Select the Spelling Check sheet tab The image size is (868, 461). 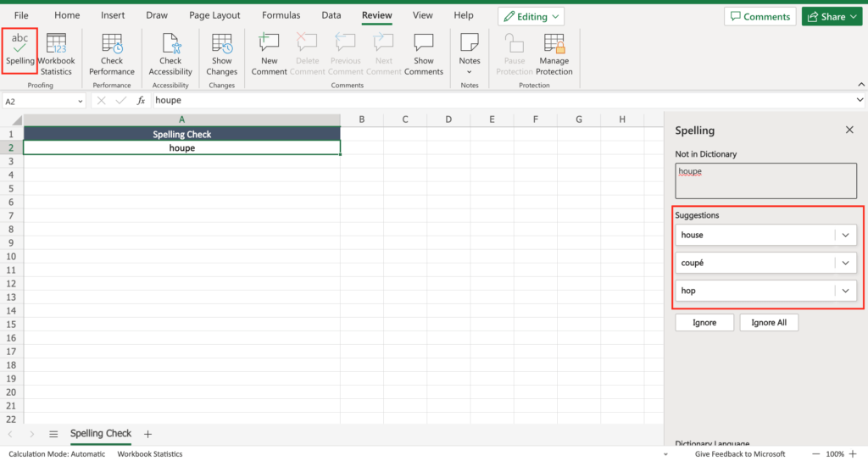[x=101, y=434]
